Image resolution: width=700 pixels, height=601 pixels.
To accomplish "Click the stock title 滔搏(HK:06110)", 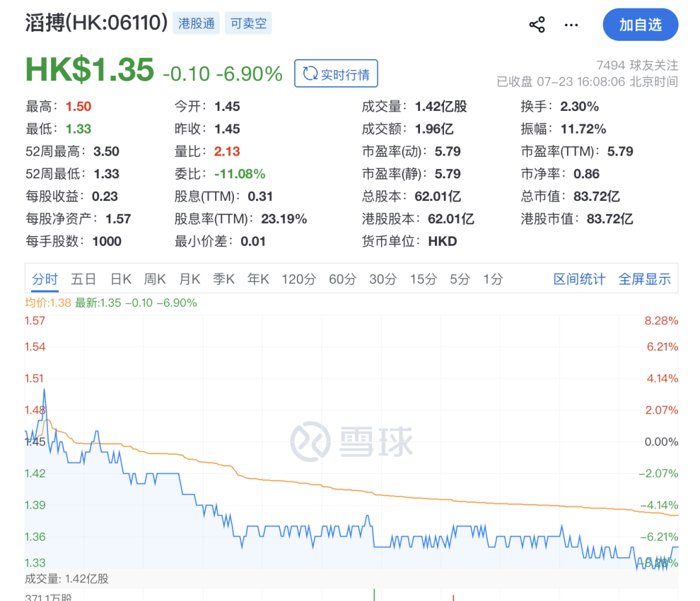I will click(x=97, y=22).
